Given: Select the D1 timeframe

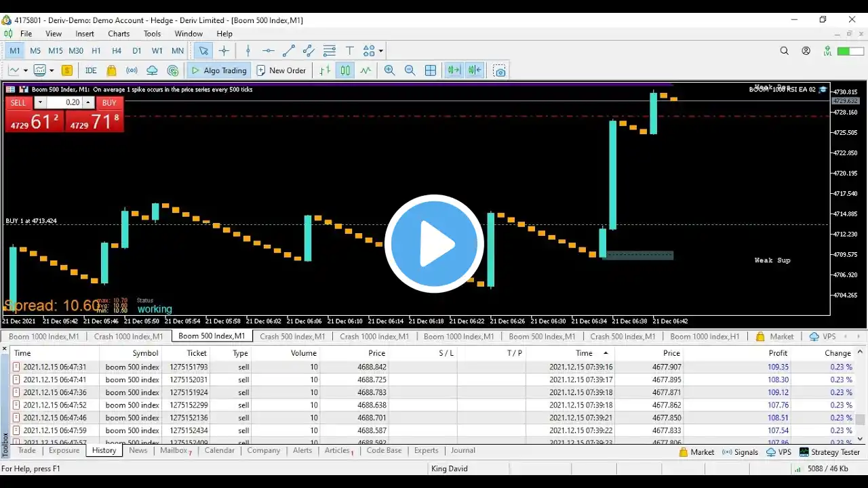Looking at the screenshot, I should tap(137, 51).
